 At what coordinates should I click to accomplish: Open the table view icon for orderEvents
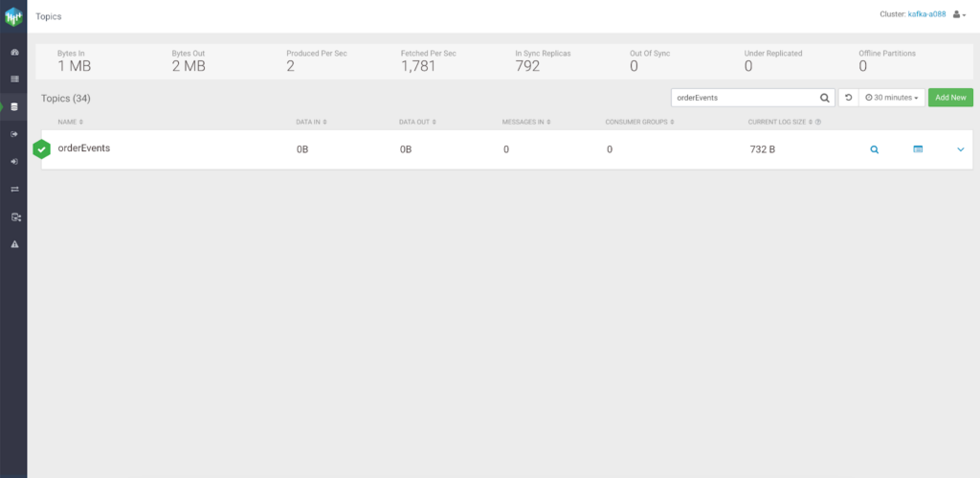tap(918, 149)
